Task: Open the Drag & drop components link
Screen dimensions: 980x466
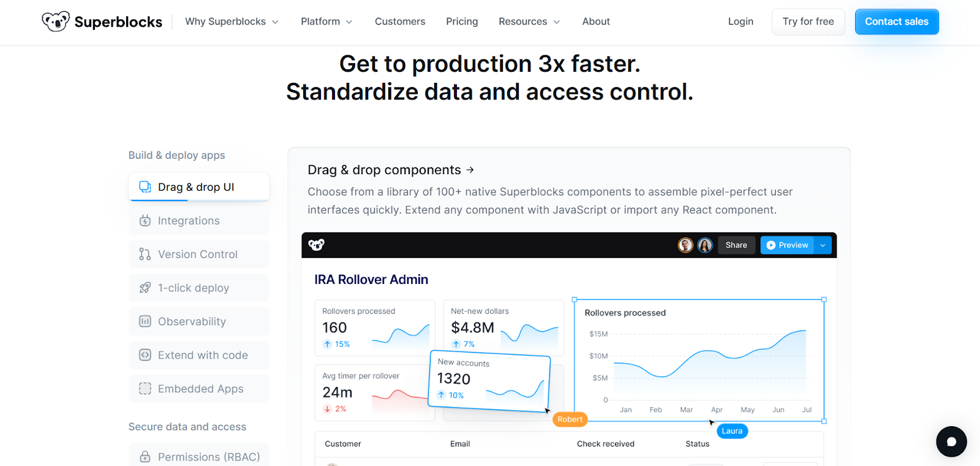Action: coord(391,170)
